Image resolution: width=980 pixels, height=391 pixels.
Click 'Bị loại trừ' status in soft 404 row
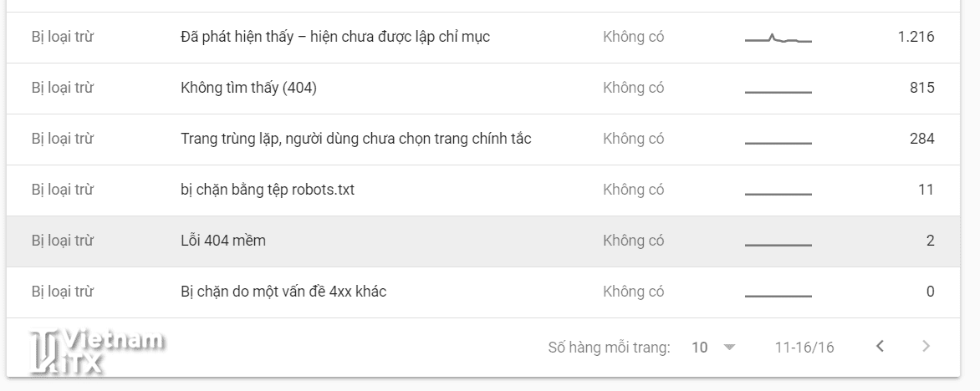pos(62,241)
